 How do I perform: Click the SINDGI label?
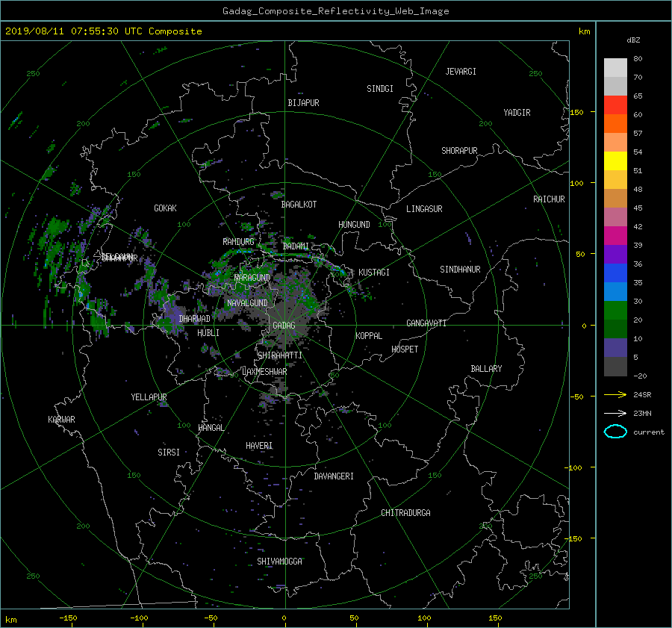pos(380,89)
